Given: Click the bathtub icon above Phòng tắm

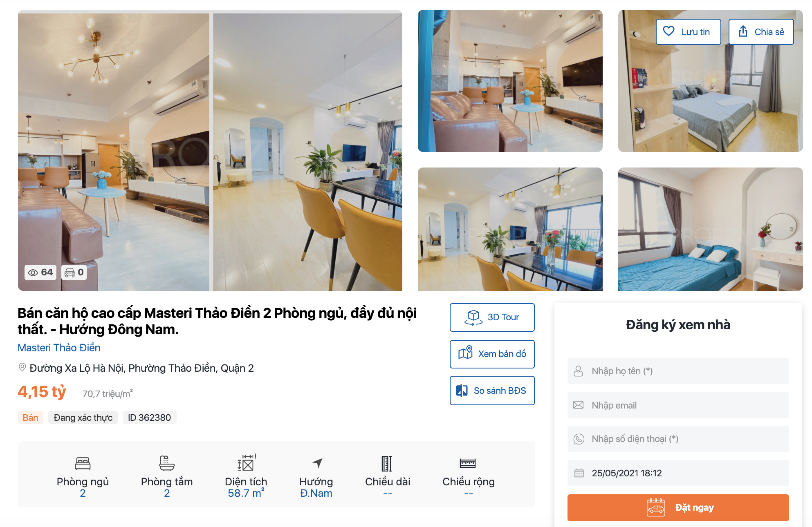Looking at the screenshot, I should 167,463.
